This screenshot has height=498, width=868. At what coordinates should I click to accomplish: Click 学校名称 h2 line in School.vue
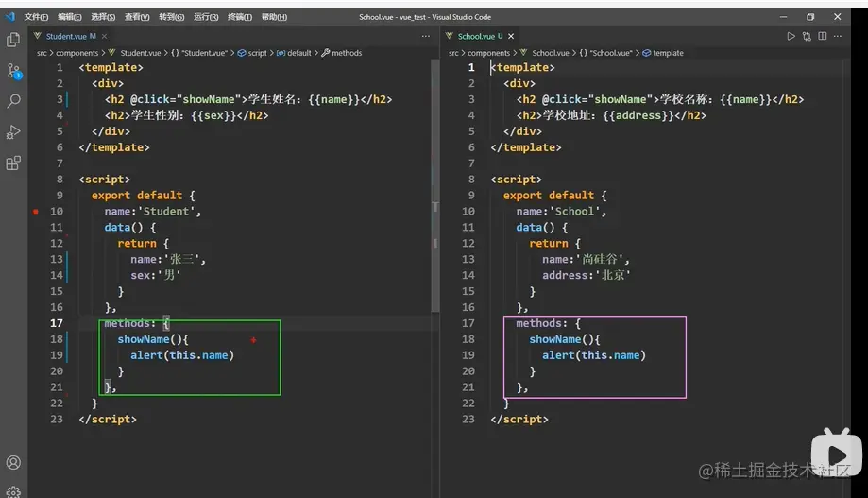point(660,100)
